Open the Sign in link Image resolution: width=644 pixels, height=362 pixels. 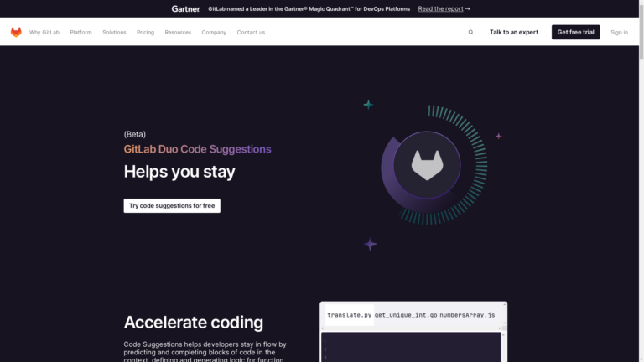619,32
